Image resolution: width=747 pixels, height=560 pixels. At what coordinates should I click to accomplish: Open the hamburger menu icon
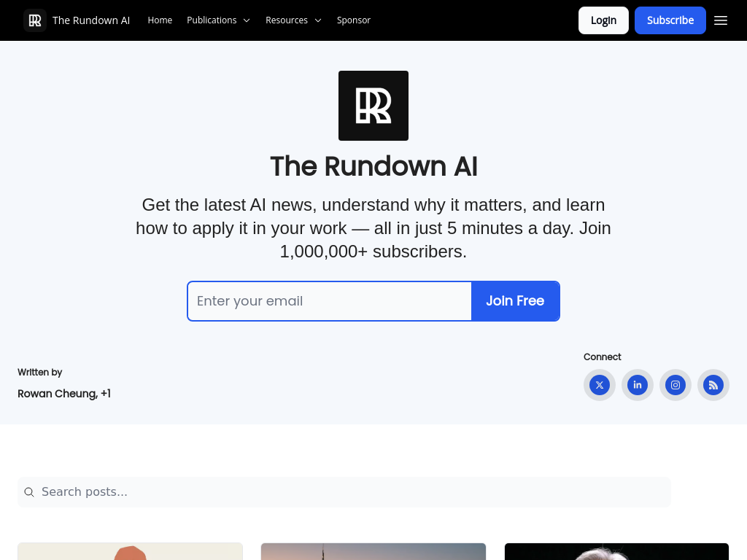pyautogui.click(x=721, y=20)
